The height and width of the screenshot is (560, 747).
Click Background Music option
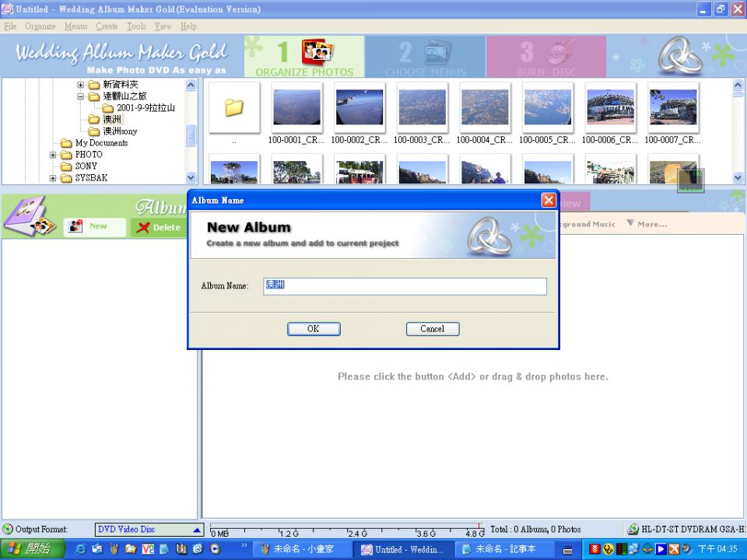coord(588,224)
